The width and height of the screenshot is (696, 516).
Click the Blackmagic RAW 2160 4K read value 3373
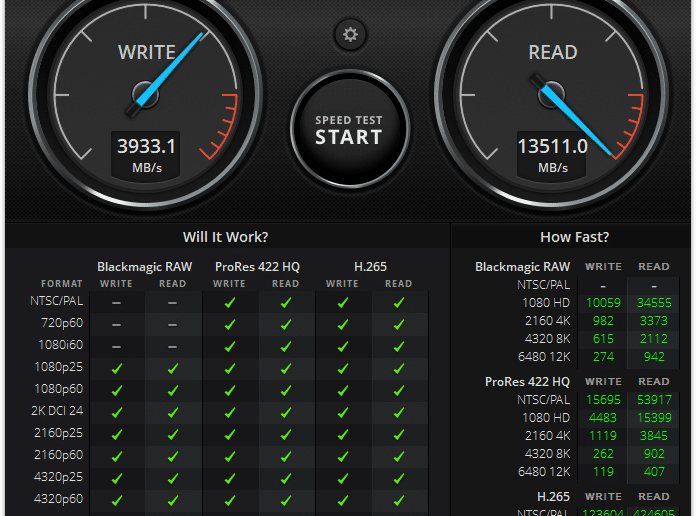point(654,321)
